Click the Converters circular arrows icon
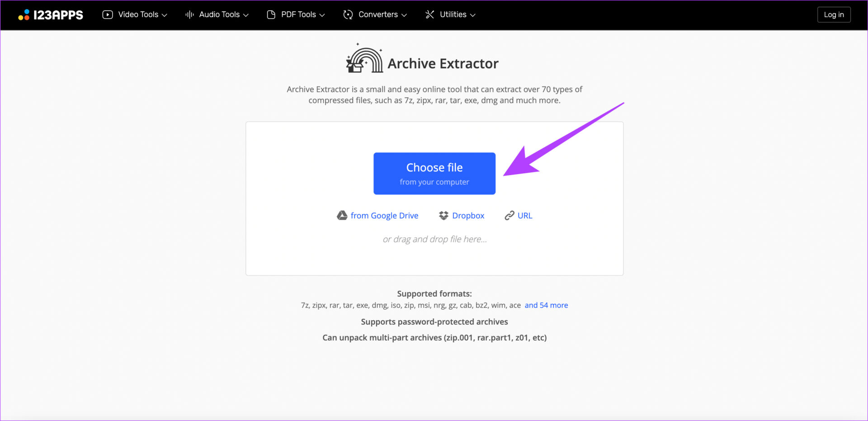 pyautogui.click(x=348, y=14)
